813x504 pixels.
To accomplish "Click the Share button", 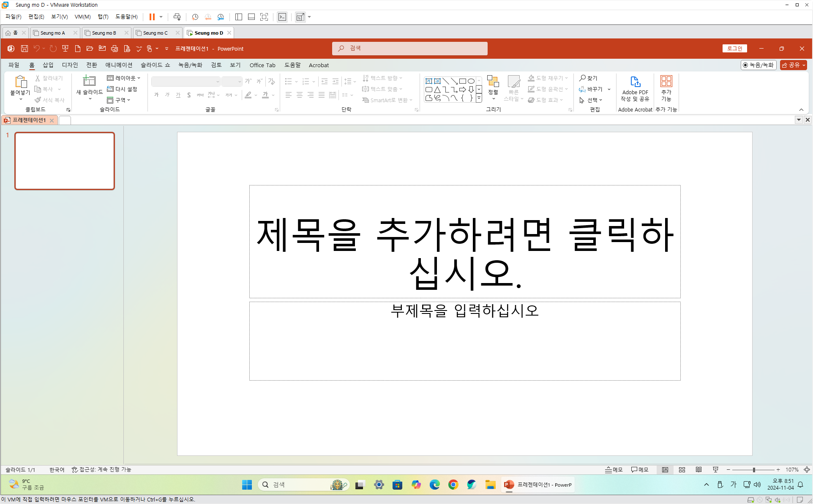I will coord(793,65).
